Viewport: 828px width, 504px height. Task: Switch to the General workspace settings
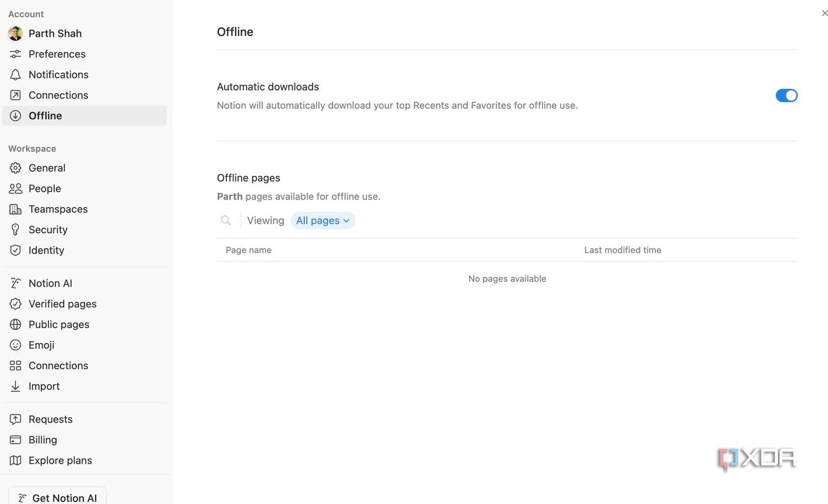pos(47,167)
